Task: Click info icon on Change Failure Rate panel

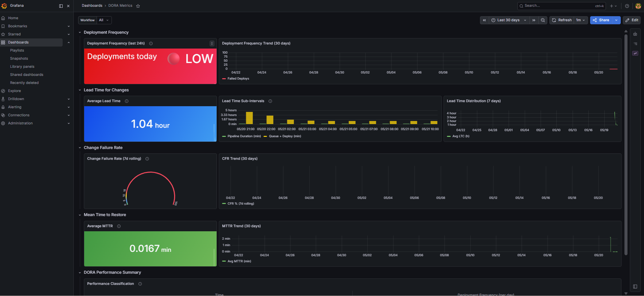Action: (147, 159)
